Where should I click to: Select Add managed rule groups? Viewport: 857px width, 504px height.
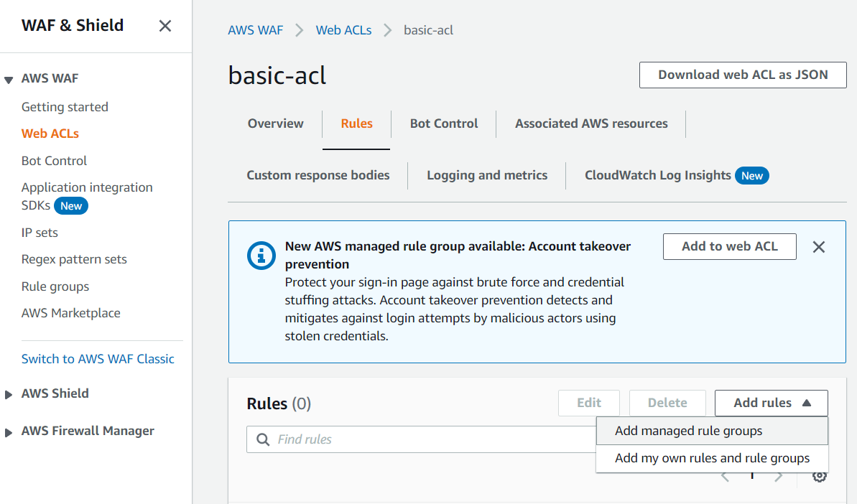688,431
